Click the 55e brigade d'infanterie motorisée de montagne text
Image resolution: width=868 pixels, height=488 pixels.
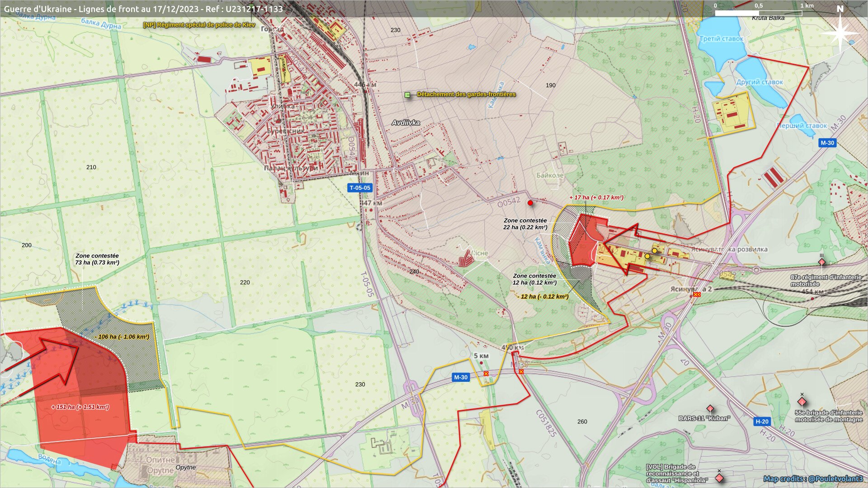[829, 416]
